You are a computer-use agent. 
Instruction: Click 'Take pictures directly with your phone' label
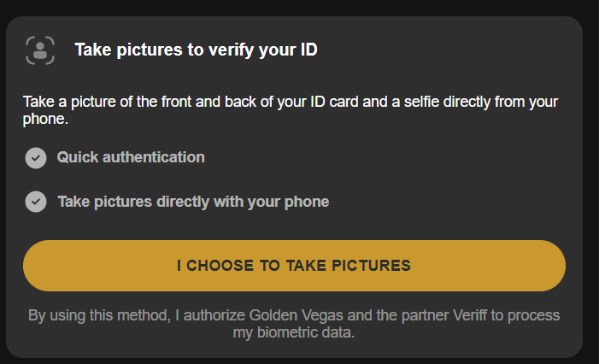[193, 202]
